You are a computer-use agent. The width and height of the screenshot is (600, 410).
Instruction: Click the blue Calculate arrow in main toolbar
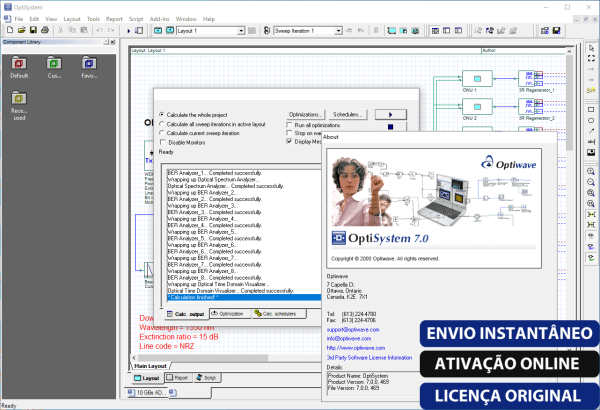[x=129, y=31]
